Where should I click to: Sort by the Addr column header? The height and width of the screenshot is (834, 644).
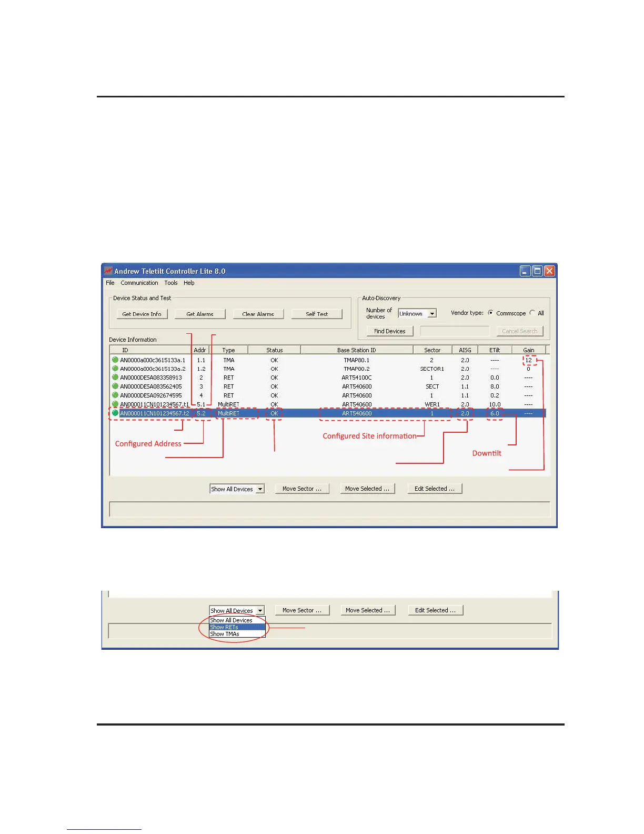(x=200, y=350)
